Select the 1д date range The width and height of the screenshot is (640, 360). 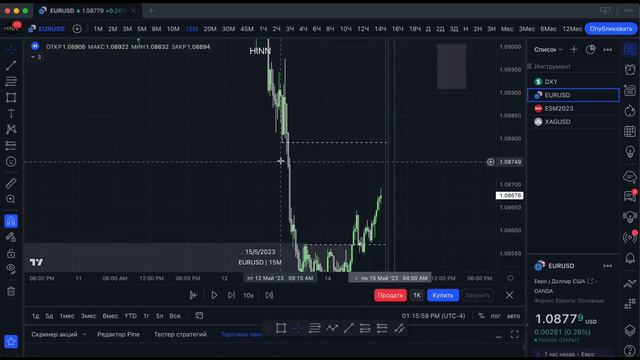click(36, 316)
